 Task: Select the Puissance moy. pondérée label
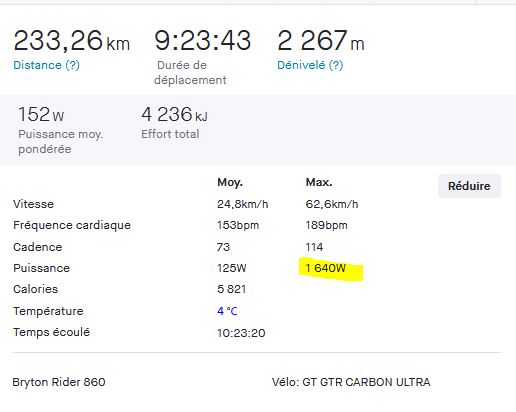61,141
